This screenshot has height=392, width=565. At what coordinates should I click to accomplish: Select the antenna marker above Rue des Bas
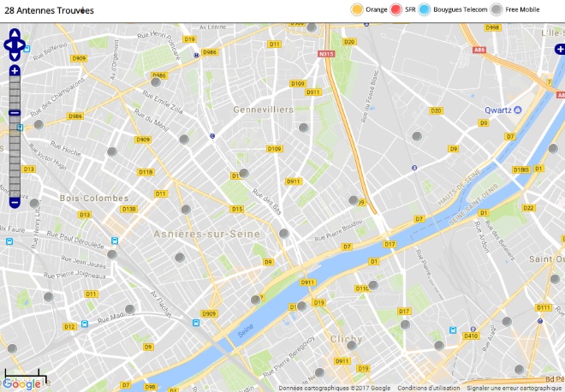pyautogui.click(x=244, y=173)
